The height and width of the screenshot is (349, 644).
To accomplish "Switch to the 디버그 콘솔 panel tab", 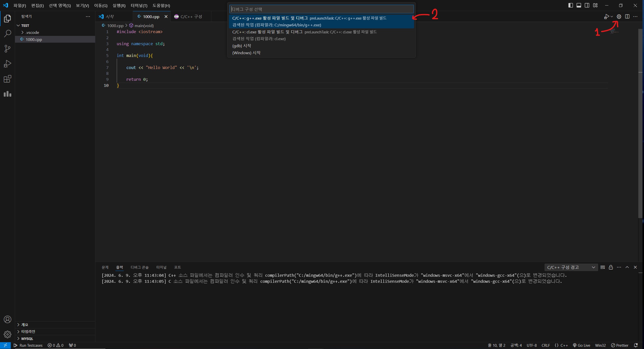I will 140,267.
